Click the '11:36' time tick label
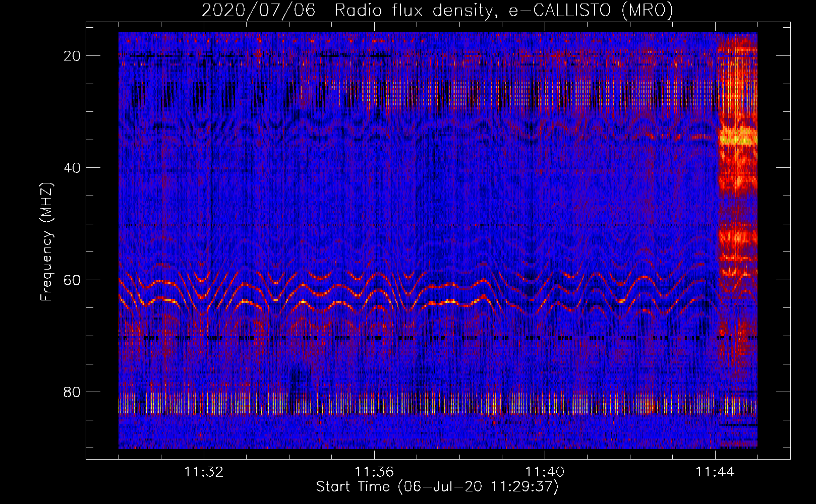Screen dimensions: 816x504 pyautogui.click(x=374, y=472)
